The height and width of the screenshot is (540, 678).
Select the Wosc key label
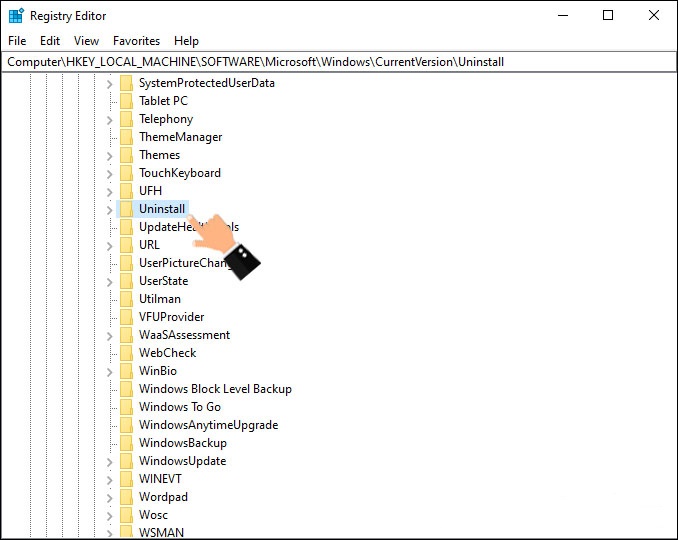coord(153,515)
